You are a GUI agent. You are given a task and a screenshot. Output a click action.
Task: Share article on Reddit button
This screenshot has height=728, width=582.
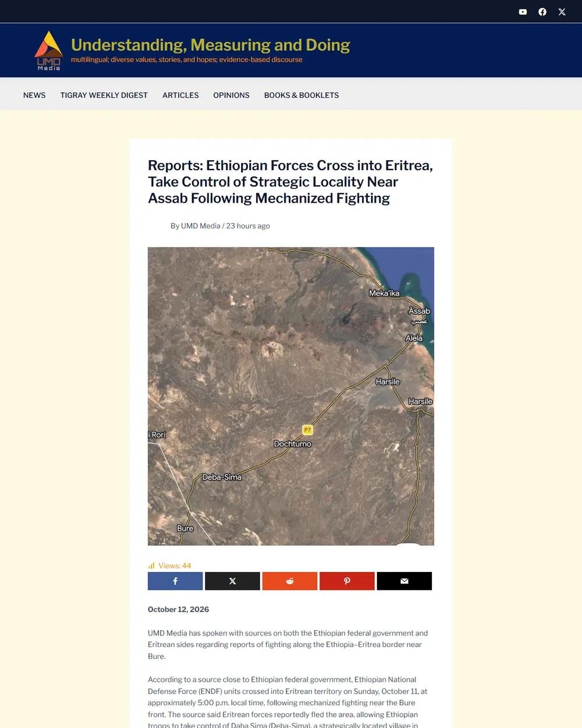click(290, 581)
